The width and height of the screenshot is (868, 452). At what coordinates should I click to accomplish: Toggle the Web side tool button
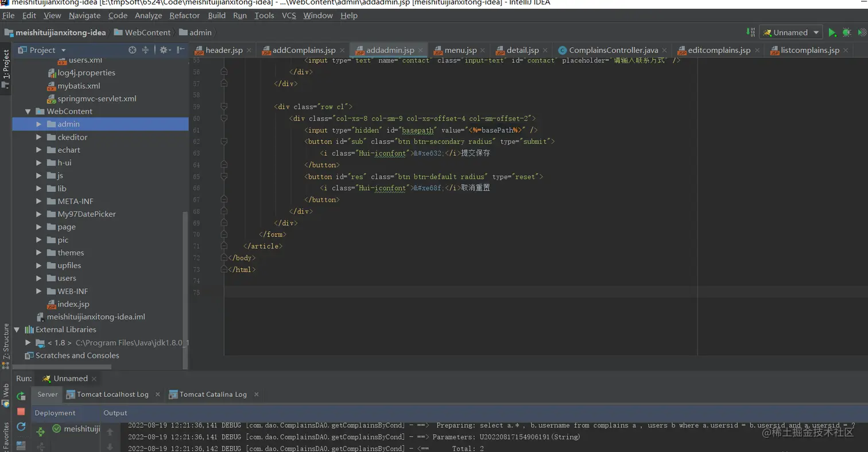[6, 395]
